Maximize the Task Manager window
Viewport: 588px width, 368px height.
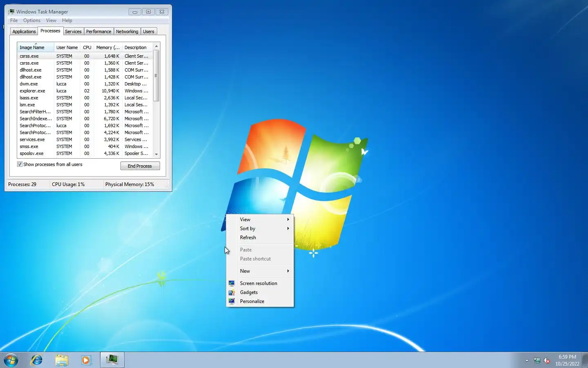point(148,12)
